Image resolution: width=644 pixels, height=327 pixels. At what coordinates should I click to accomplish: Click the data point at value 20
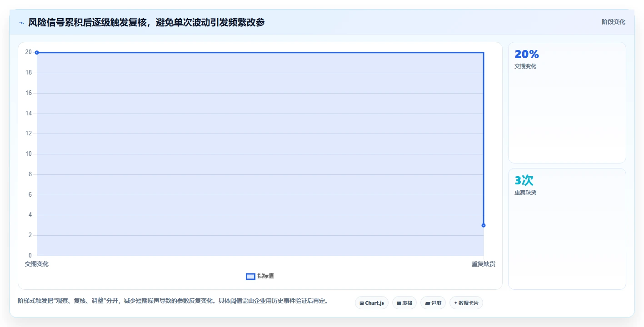click(x=37, y=53)
